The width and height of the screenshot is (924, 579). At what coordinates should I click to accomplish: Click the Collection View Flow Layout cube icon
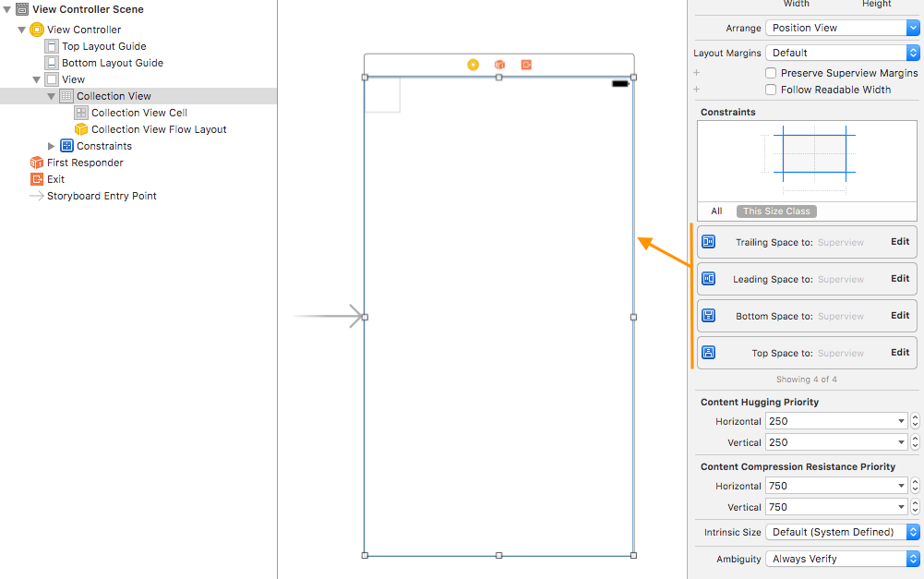pos(81,129)
